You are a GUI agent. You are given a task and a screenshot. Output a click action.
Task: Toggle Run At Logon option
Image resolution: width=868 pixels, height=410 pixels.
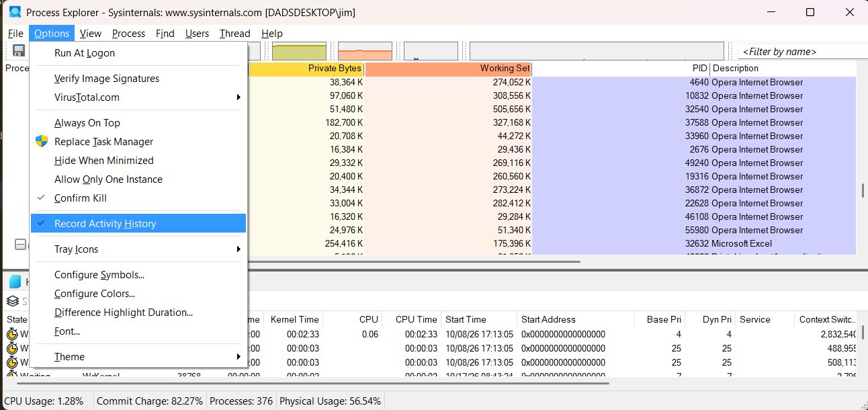coord(138,53)
